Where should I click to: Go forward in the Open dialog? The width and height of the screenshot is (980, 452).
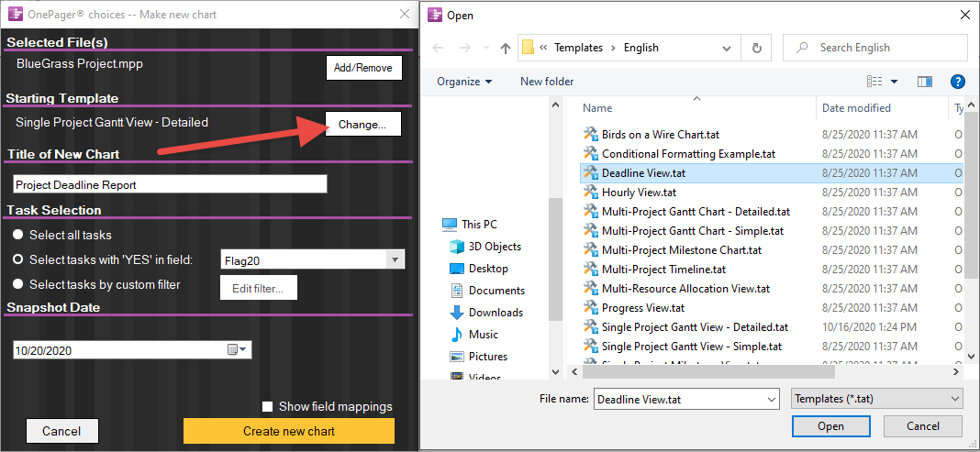coord(463,48)
